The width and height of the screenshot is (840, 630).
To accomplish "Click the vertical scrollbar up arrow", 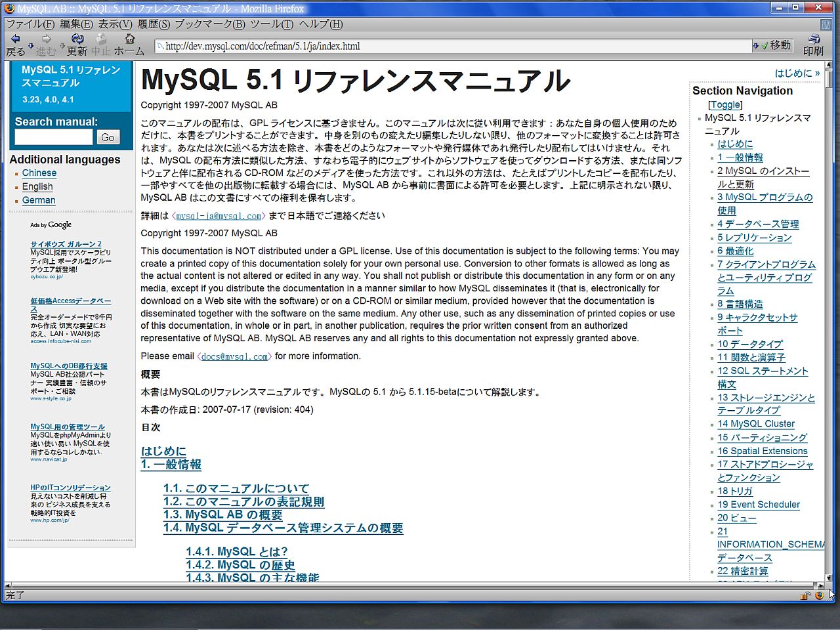I will point(830,66).
